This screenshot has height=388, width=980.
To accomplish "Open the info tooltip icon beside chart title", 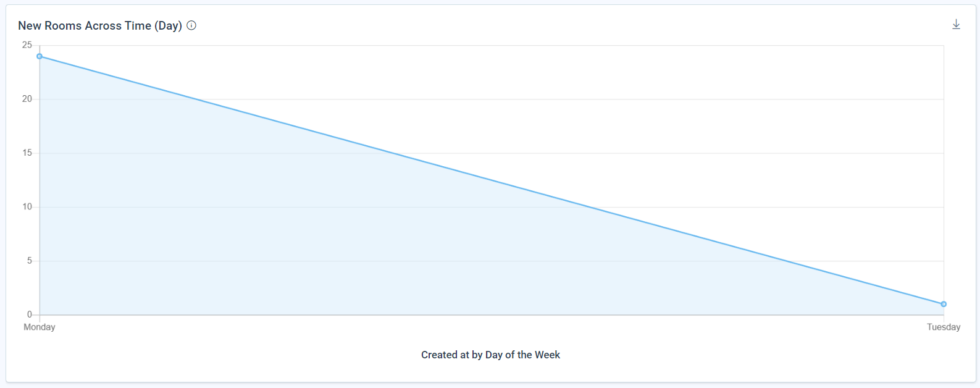I will (191, 25).
